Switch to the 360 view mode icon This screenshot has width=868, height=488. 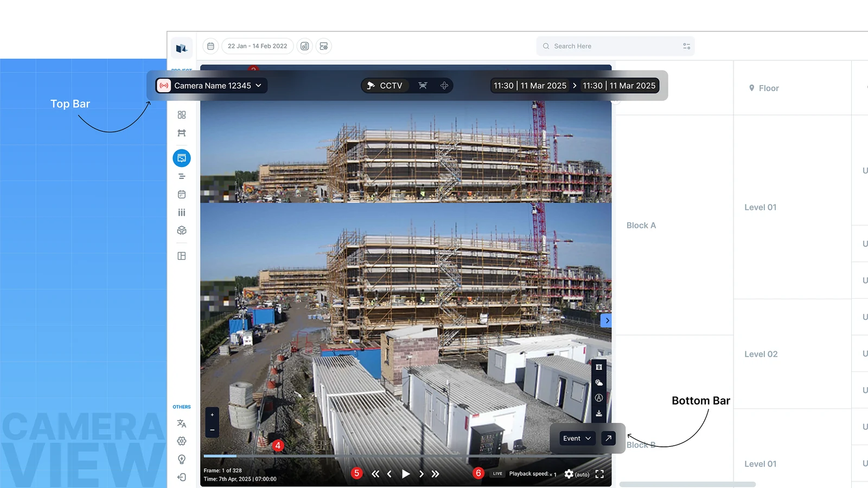[444, 86]
